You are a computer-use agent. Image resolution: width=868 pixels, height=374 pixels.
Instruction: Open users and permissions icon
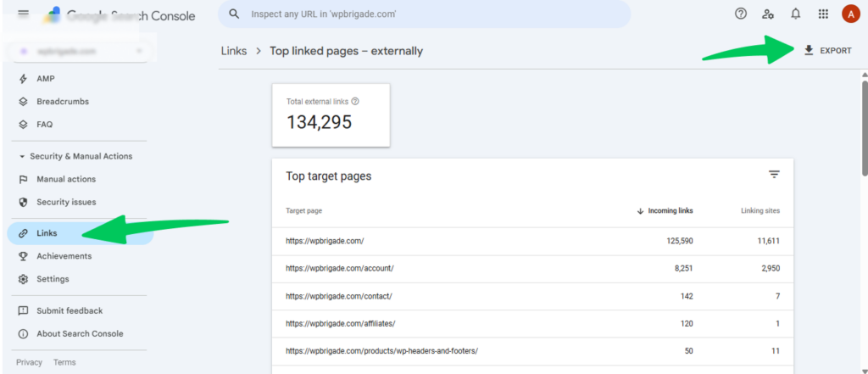click(768, 14)
